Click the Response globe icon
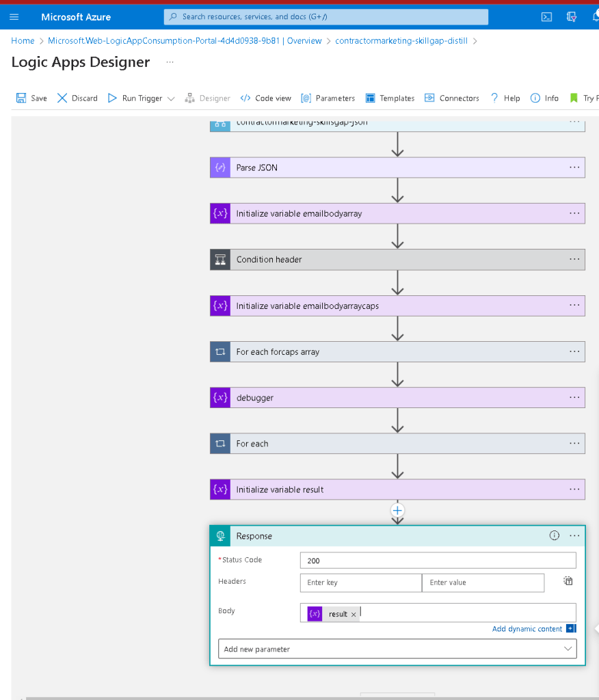 (x=220, y=536)
